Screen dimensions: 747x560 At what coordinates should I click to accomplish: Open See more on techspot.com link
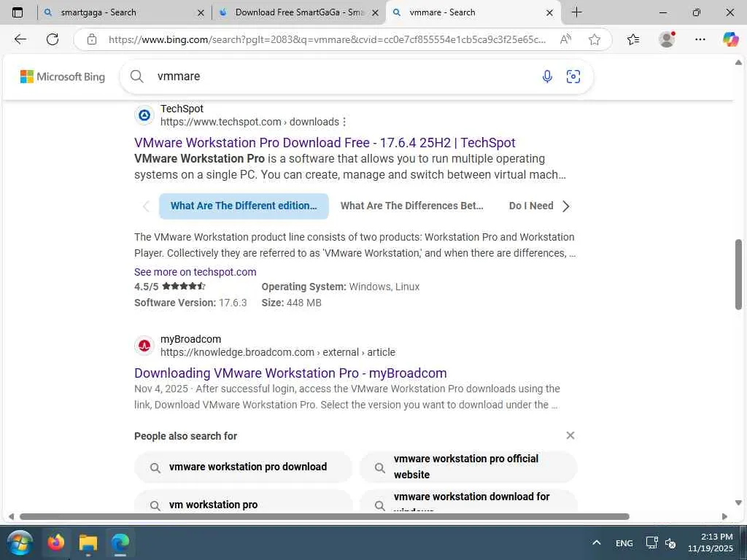(x=196, y=272)
